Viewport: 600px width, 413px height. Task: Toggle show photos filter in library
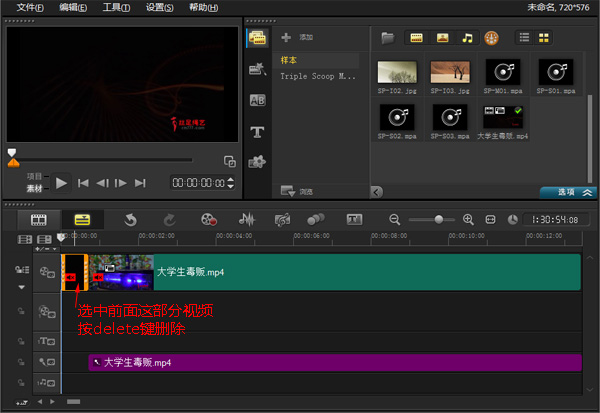click(441, 38)
